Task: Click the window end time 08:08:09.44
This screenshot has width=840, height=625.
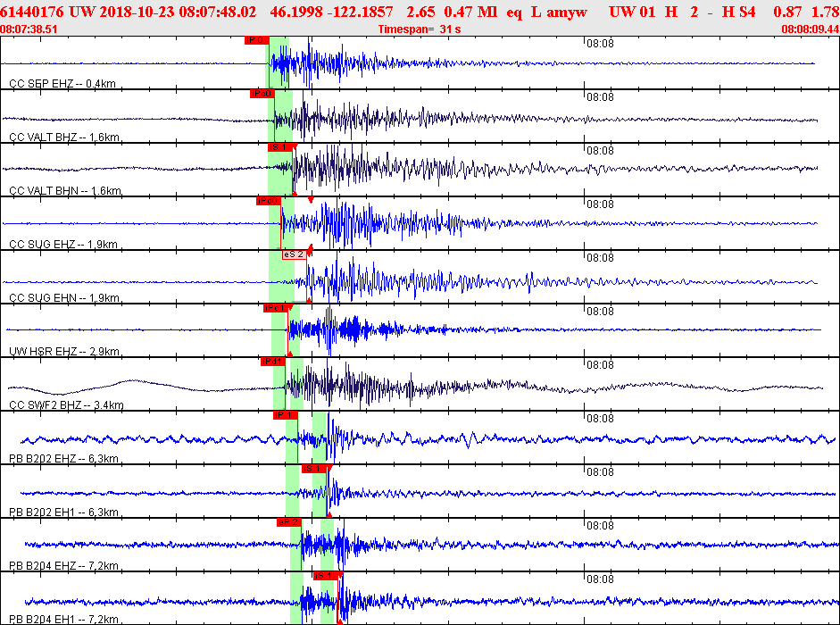Action: 811,29
